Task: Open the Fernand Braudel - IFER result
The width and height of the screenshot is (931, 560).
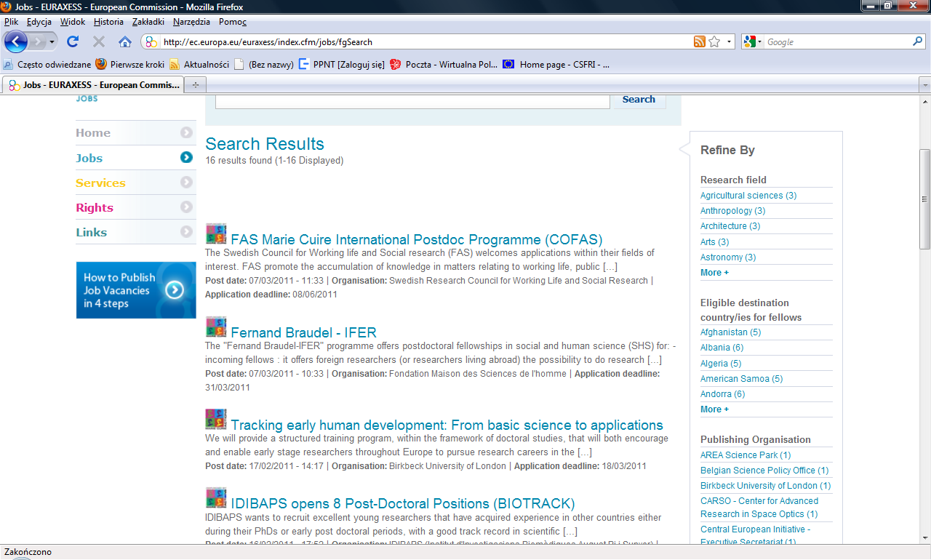Action: click(303, 332)
